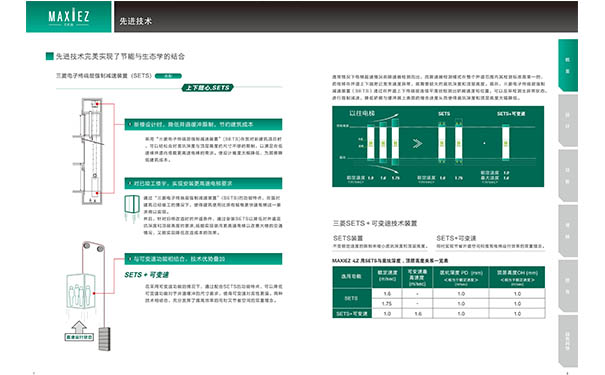Click the SETS row label in the table
This screenshot has height=375, width=605.
352,298
